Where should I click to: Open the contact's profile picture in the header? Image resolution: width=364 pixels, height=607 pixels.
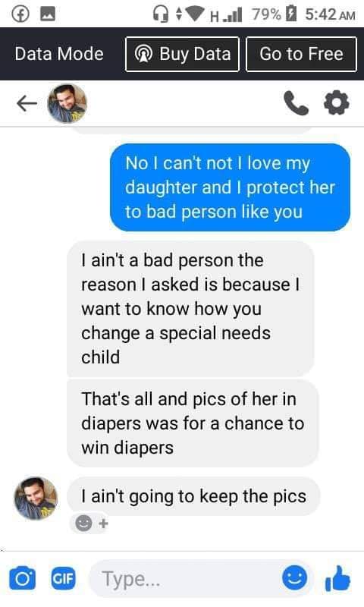click(x=67, y=103)
